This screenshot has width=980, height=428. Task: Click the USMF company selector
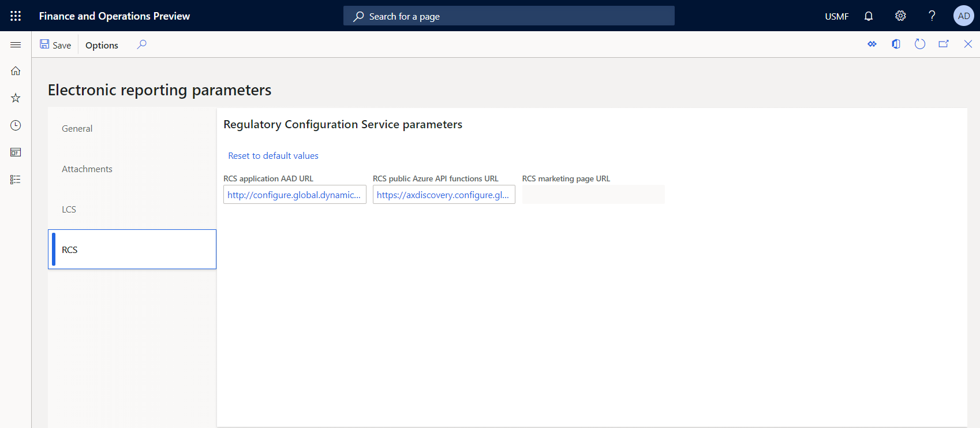(836, 16)
